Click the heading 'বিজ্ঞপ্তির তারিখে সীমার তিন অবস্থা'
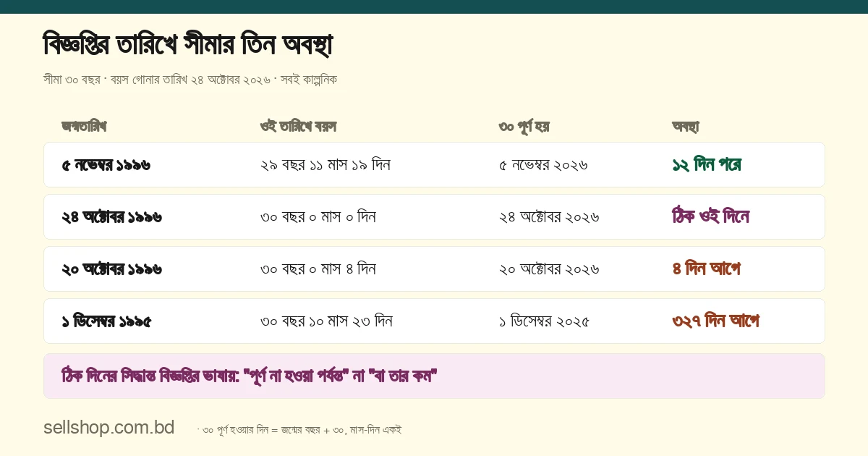This screenshot has width=868, height=456. (188, 46)
